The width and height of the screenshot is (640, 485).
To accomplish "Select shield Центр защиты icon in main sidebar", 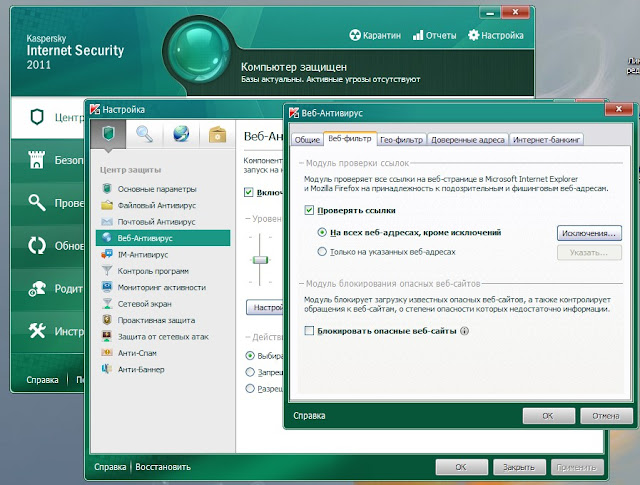I will pos(37,117).
